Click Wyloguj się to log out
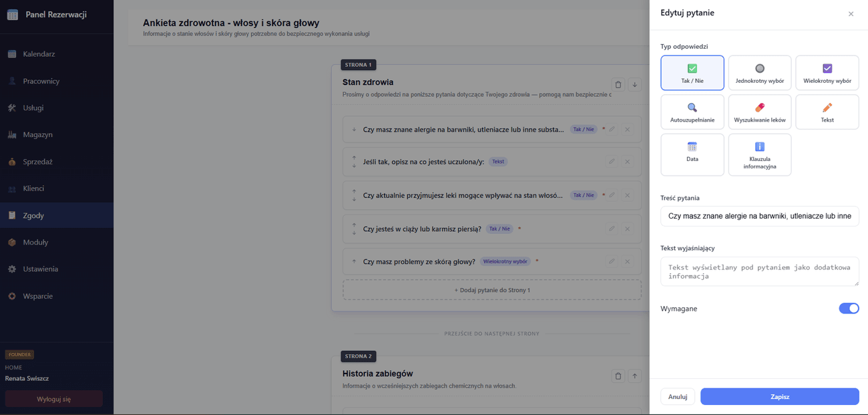This screenshot has height=415, width=868. (53, 399)
